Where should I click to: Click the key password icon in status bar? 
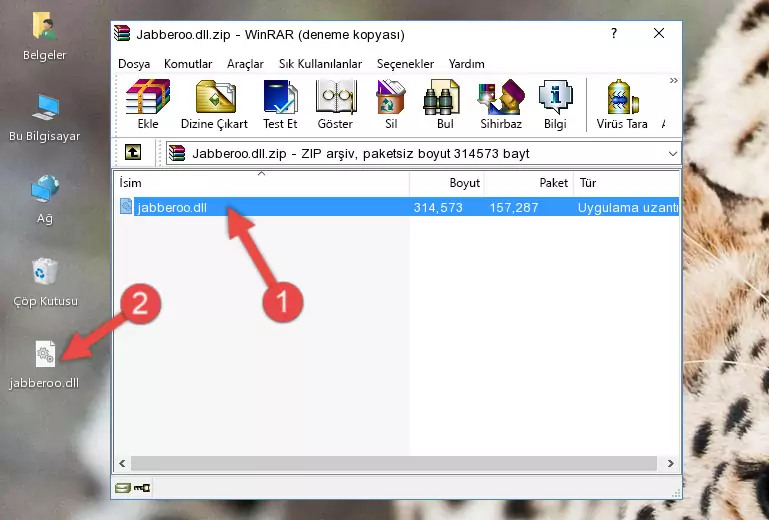[142, 488]
